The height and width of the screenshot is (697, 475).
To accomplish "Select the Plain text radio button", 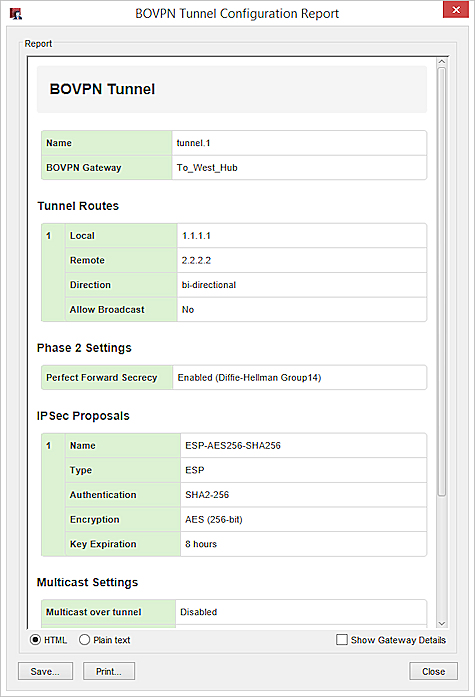I will tap(84, 640).
